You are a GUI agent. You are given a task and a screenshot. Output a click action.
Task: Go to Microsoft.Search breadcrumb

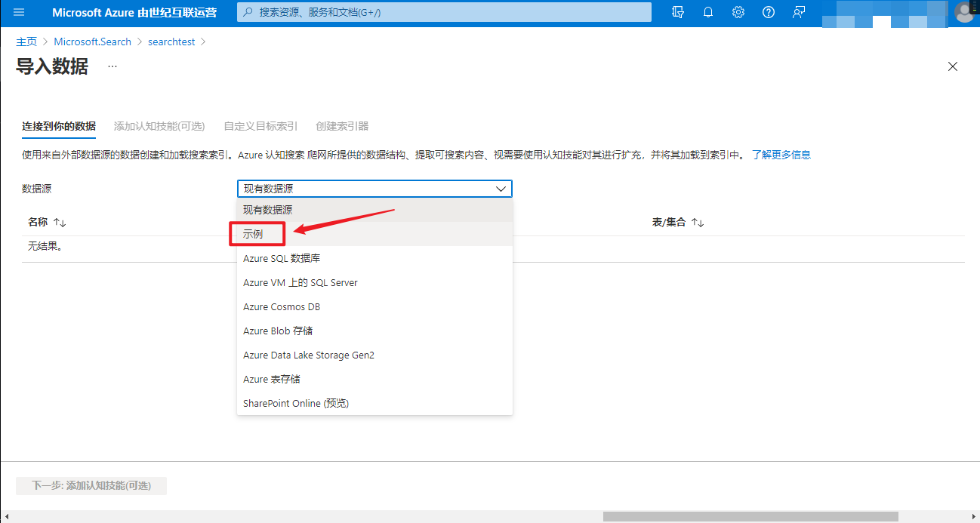tap(93, 42)
